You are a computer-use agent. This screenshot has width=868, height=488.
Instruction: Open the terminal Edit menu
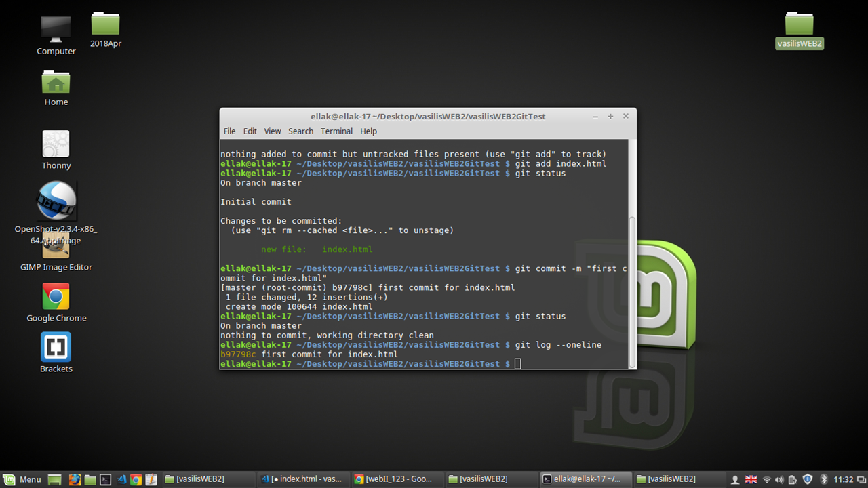click(x=250, y=131)
